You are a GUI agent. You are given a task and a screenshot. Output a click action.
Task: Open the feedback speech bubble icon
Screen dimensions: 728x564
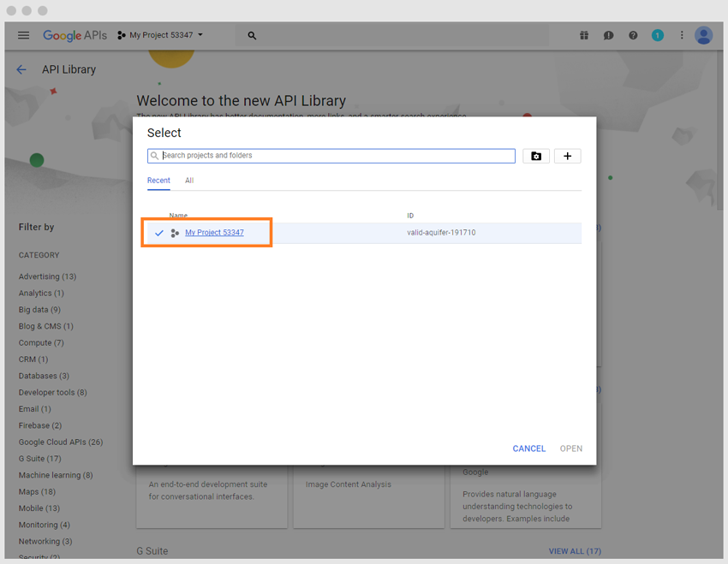tap(608, 35)
